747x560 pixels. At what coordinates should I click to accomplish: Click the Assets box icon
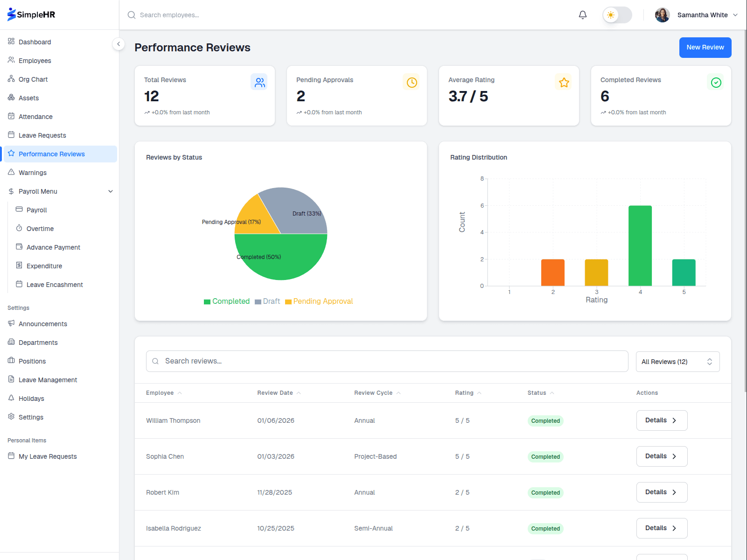[x=11, y=98]
